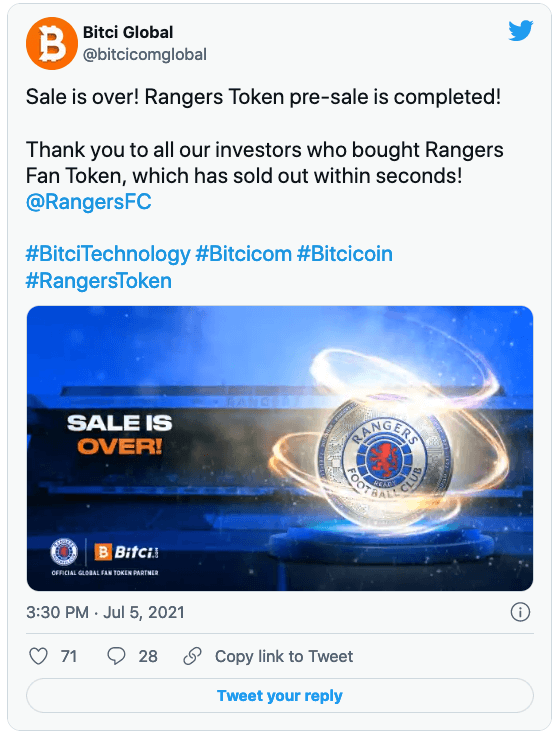The height and width of the screenshot is (736, 557).
Task: Open the Twitter bird logo
Action: 520,31
